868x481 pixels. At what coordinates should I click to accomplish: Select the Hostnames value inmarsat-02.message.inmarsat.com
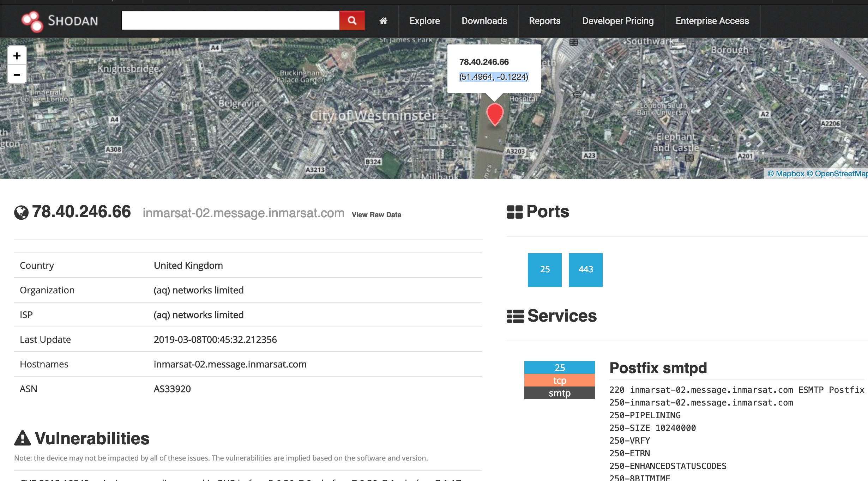(230, 364)
